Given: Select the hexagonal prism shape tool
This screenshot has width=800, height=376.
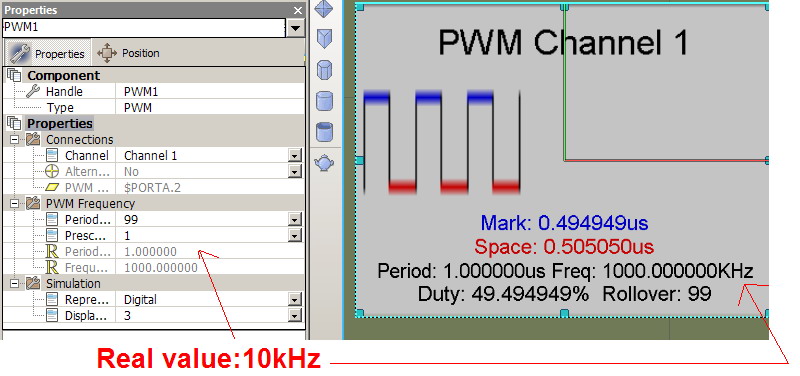Looking at the screenshot, I should pos(325,69).
